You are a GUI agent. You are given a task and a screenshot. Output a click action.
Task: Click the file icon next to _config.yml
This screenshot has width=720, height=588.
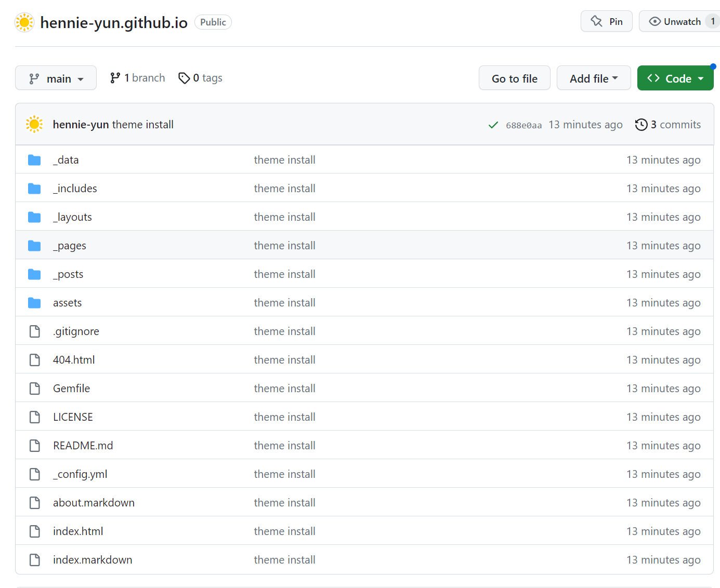click(35, 474)
